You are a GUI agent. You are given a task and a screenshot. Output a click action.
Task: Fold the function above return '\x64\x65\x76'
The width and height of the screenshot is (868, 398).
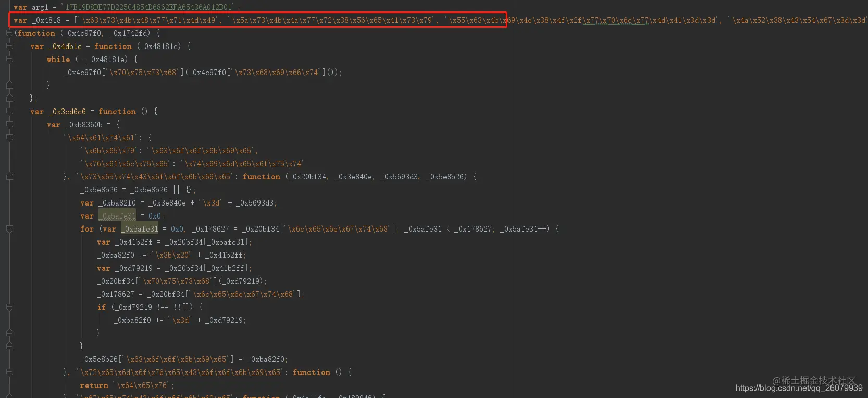pyautogui.click(x=9, y=372)
